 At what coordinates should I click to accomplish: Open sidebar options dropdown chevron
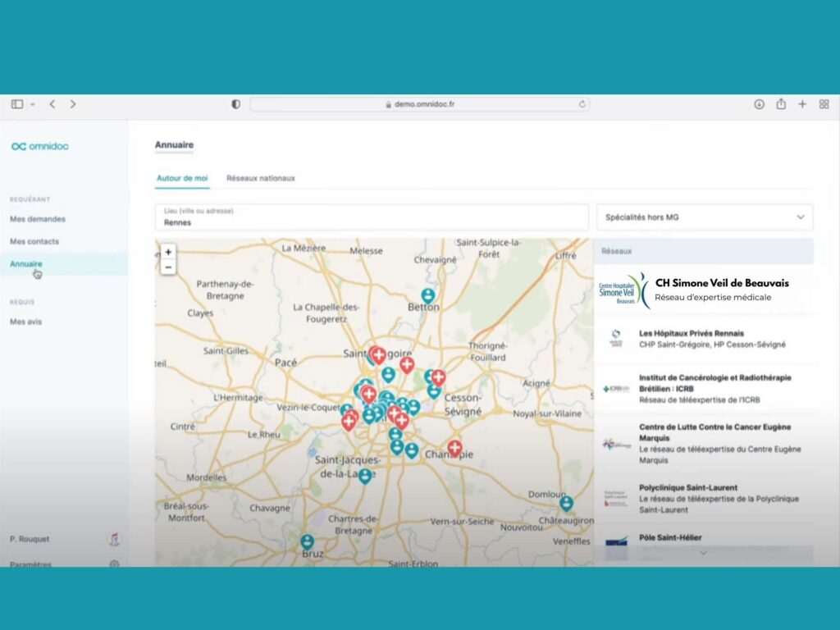[33, 104]
